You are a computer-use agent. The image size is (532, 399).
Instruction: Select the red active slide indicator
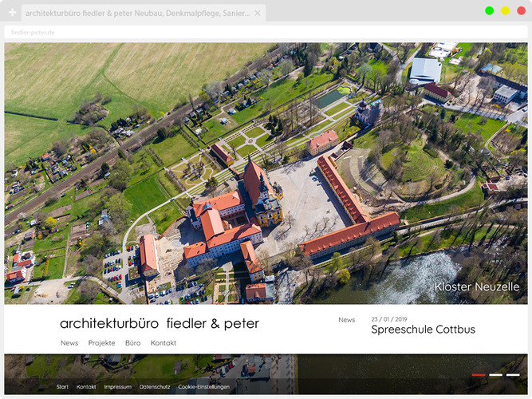coord(479,374)
